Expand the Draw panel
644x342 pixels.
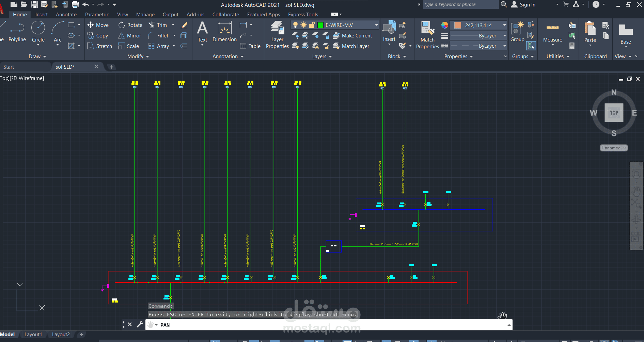(x=37, y=56)
